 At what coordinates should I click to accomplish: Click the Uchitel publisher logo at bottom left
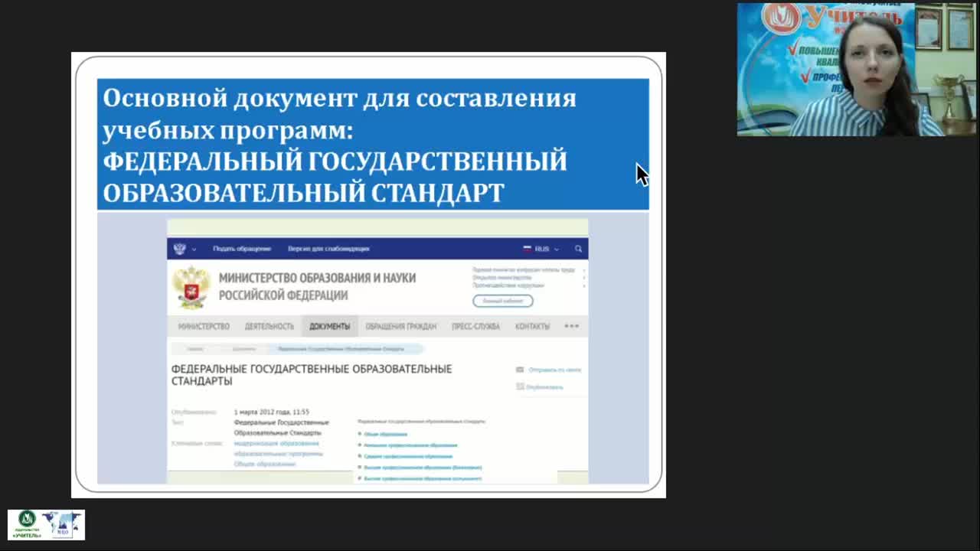28,525
